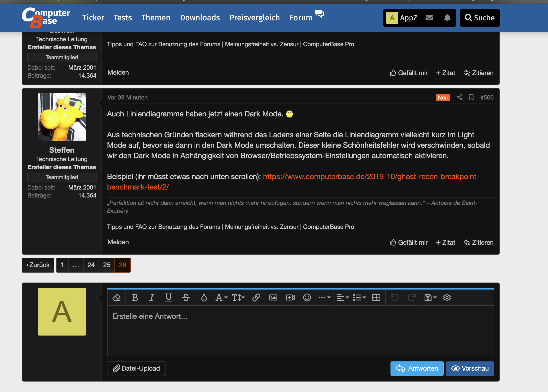Viewport: 548px width, 392px height.
Task: Go to page 25 of thread
Action: click(107, 265)
